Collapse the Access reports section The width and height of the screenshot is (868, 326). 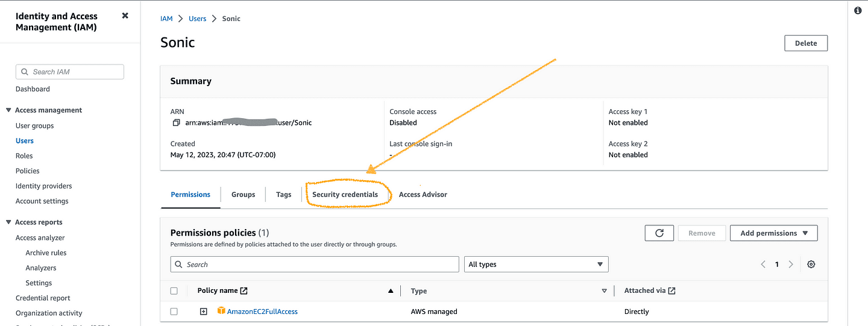(8, 222)
